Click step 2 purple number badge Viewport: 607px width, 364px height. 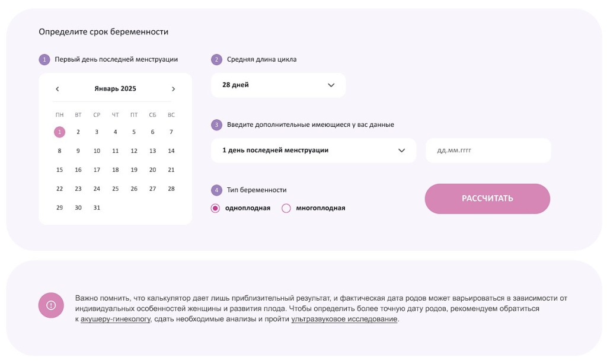tap(216, 60)
